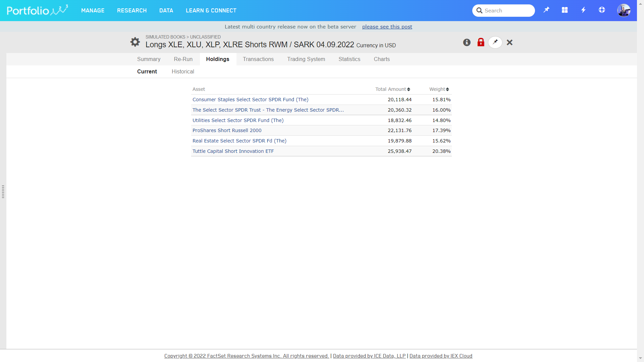Click the red lock icon
644x362 pixels.
[481, 42]
